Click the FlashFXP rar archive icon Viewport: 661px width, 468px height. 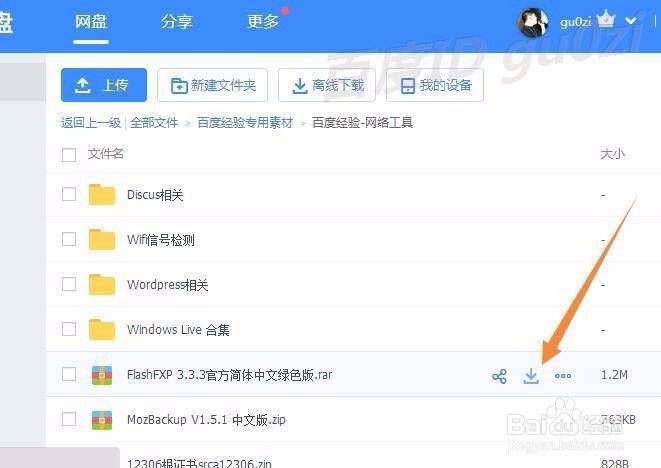click(102, 375)
